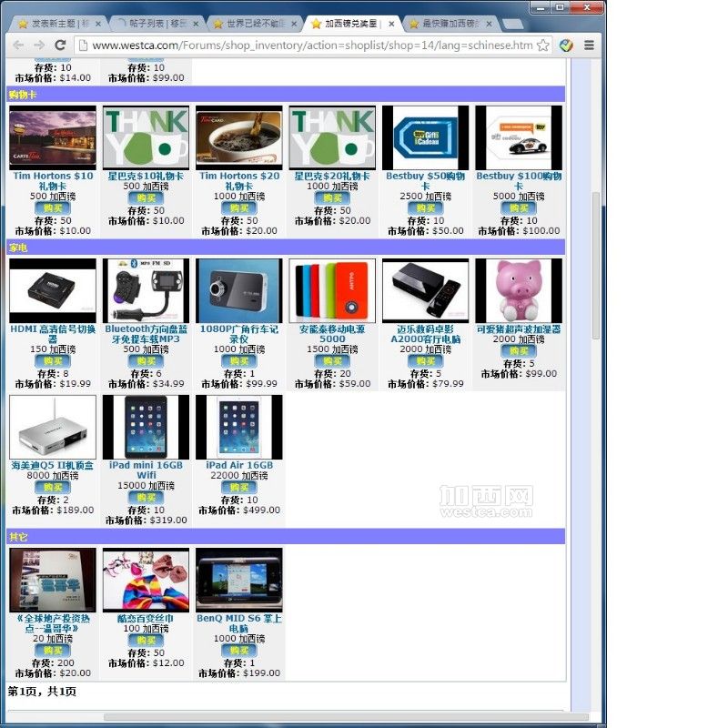Bookmark page using star icon in address bar
This screenshot has width=728, height=728.
pos(542,45)
